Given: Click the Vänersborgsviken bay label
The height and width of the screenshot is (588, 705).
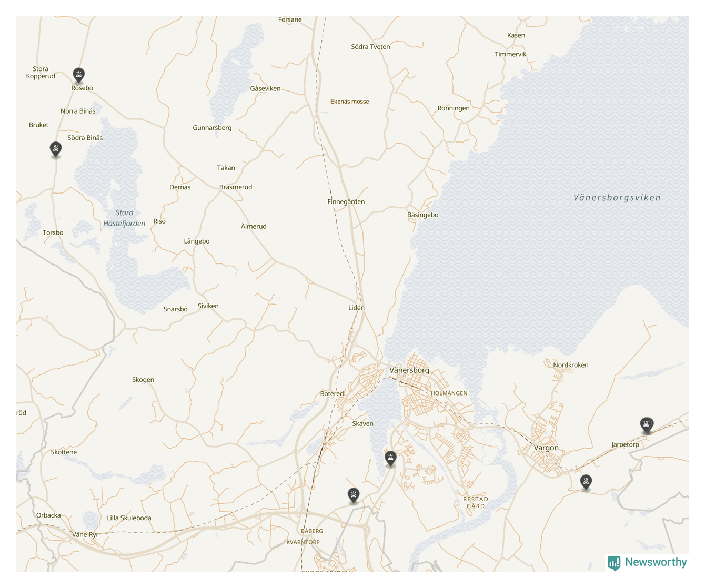Looking at the screenshot, I should click(x=617, y=198).
